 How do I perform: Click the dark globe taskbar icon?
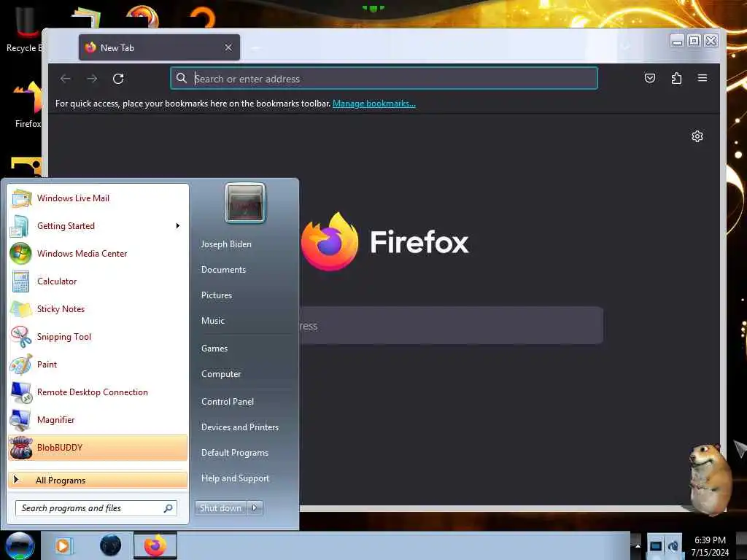point(110,545)
